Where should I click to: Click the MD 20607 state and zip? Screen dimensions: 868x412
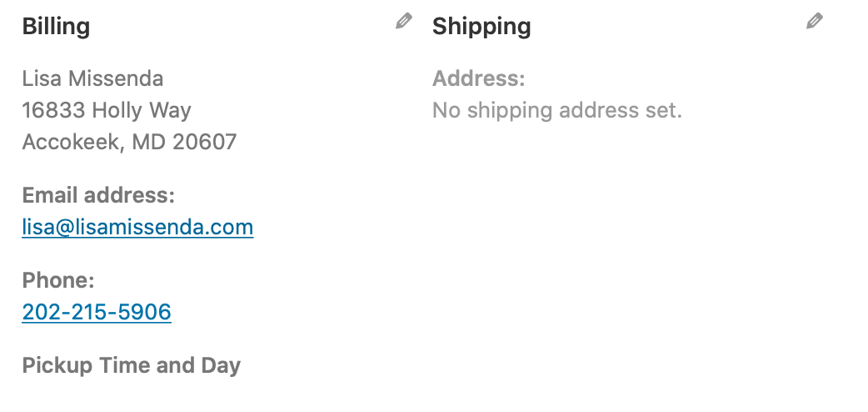point(184,142)
